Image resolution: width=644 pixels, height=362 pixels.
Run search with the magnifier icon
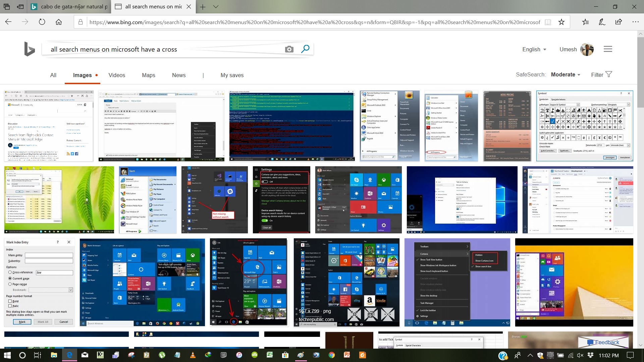(x=305, y=49)
